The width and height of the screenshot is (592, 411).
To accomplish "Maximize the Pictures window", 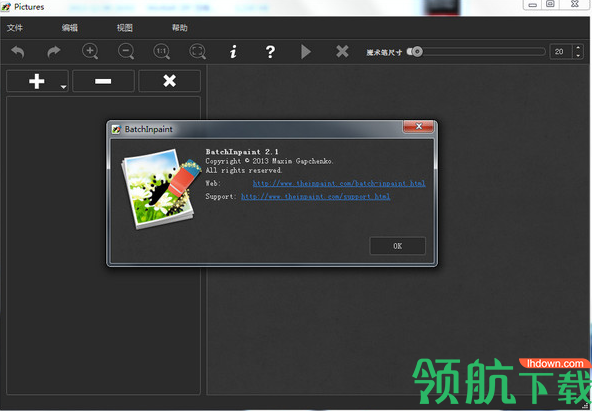I will [550, 5].
